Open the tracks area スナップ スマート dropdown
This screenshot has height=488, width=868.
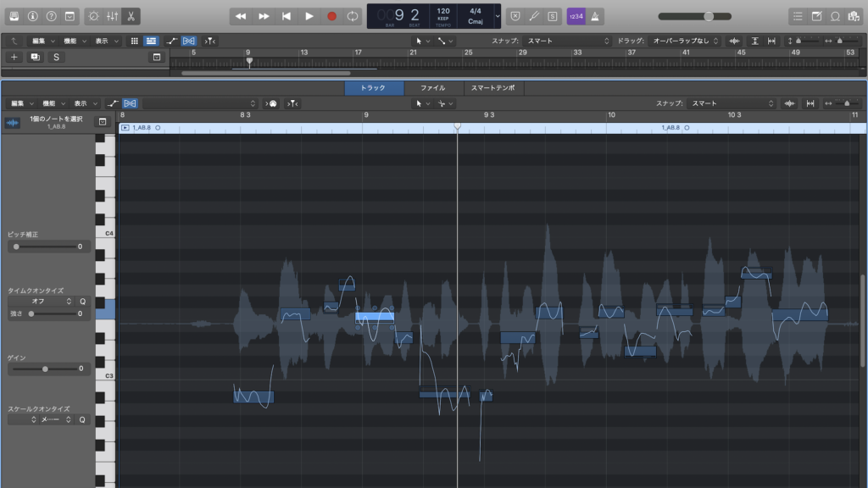tap(567, 41)
